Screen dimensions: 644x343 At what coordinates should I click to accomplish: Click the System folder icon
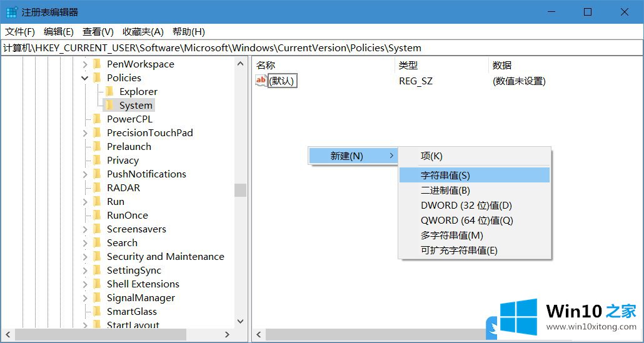pyautogui.click(x=109, y=105)
